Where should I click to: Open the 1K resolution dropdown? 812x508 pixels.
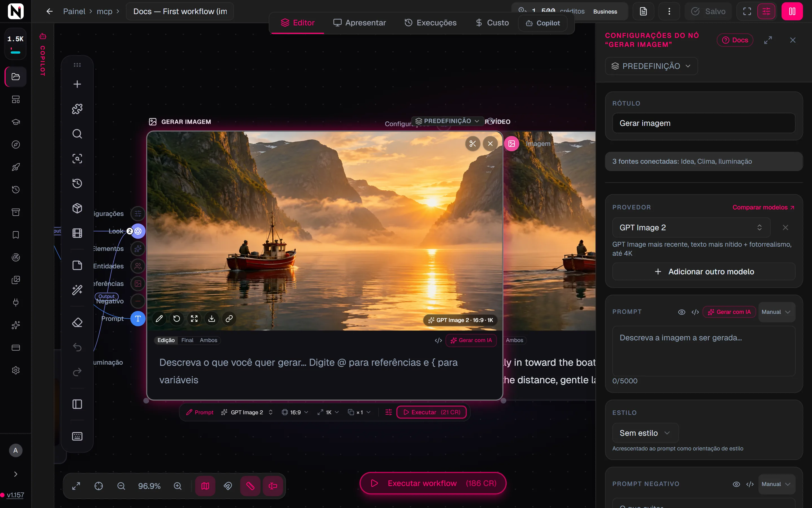[328, 412]
